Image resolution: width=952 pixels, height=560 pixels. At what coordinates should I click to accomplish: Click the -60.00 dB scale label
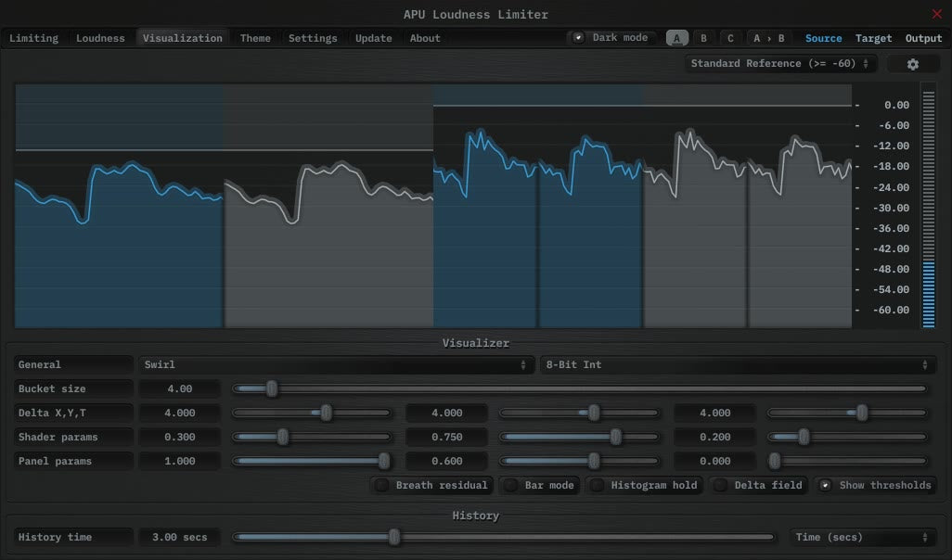(891, 310)
